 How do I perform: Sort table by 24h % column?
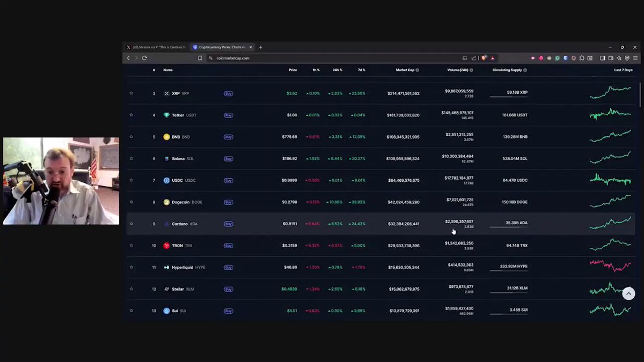click(x=337, y=70)
